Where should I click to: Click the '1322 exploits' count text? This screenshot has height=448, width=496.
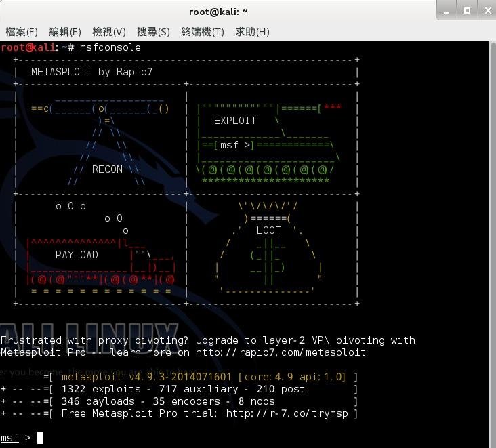[101, 389]
